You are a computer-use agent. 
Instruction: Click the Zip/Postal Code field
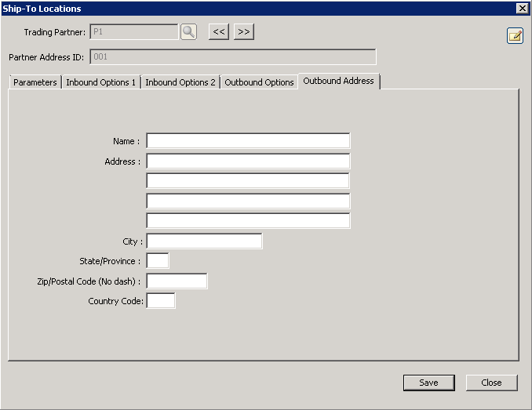point(177,281)
